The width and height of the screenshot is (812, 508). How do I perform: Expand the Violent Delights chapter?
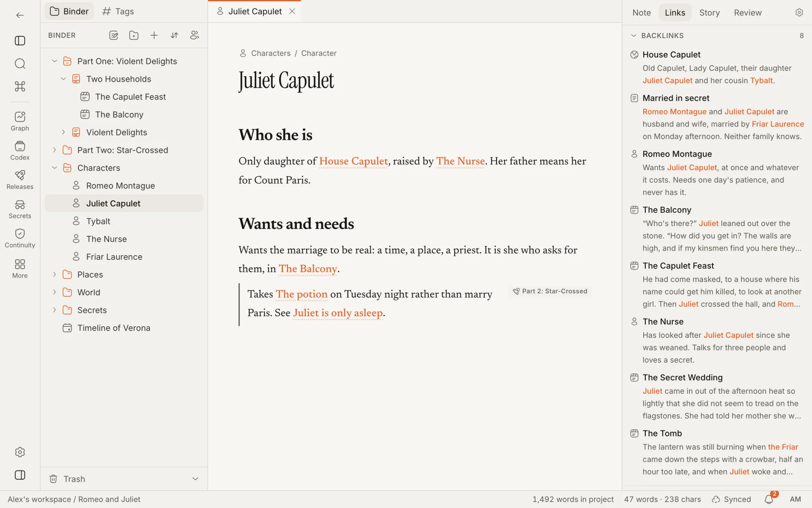63,132
